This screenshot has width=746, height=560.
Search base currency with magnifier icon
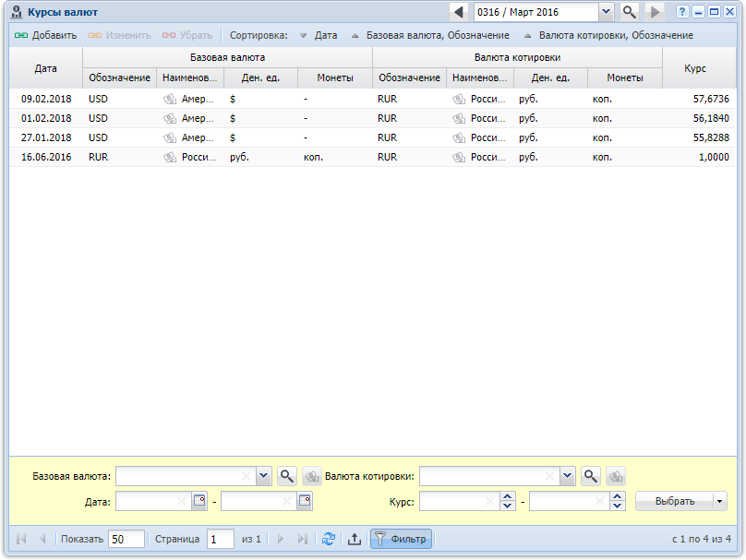[288, 476]
